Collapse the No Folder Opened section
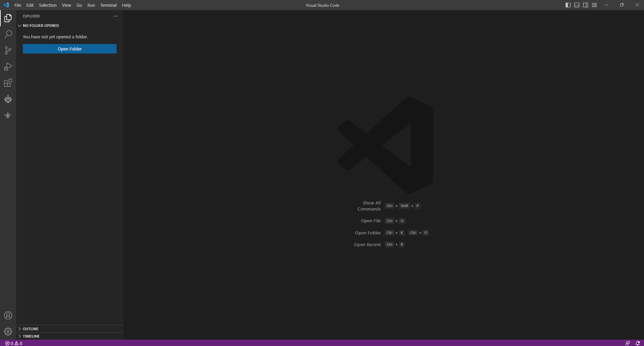644x346 pixels. click(70, 26)
